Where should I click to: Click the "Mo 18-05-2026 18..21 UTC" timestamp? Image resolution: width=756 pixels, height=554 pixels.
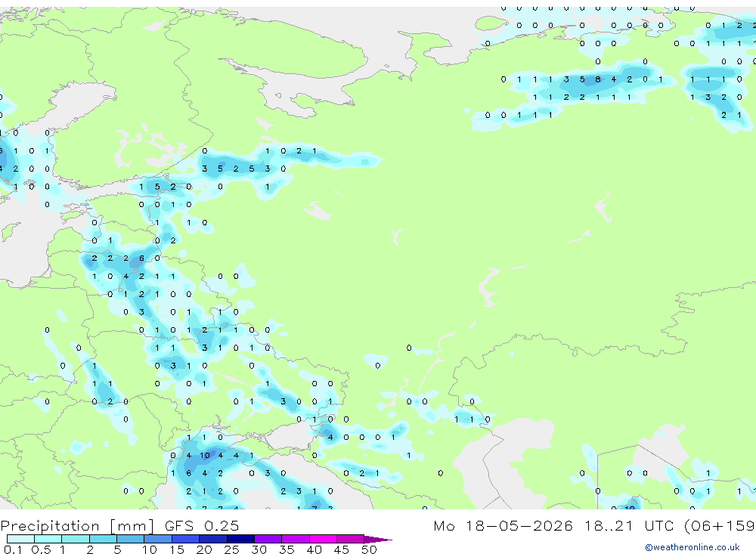pos(553,525)
